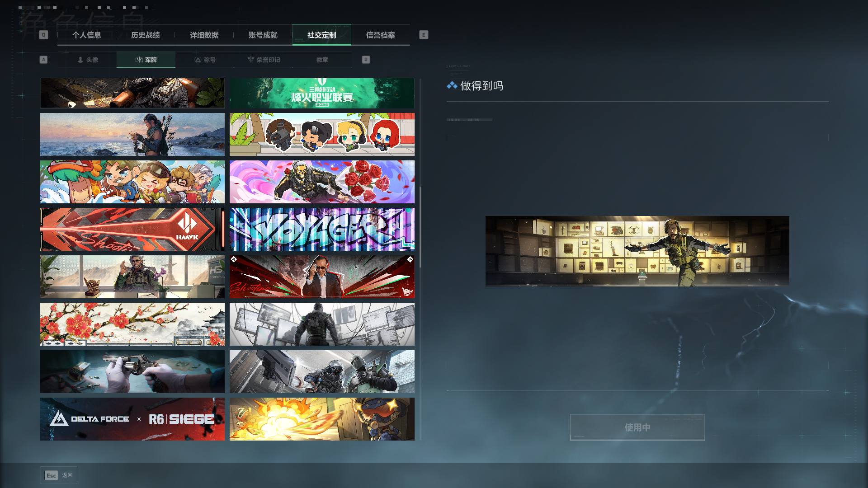Open the 详细数据 tab
Image resolution: width=868 pixels, height=488 pixels.
pyautogui.click(x=204, y=35)
